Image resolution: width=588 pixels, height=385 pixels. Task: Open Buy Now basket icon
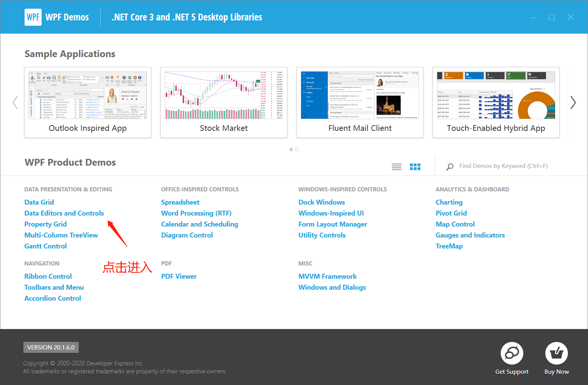point(557,354)
